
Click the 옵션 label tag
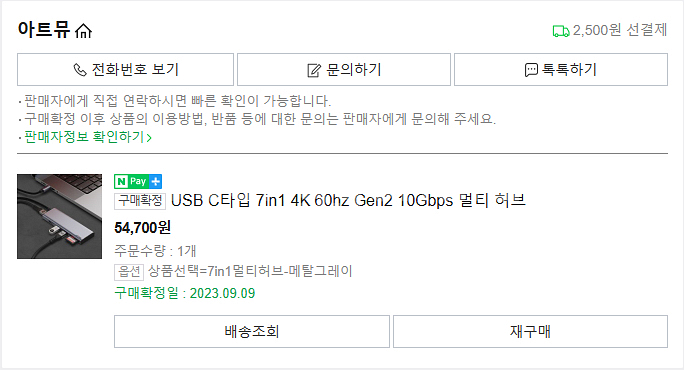(x=129, y=272)
